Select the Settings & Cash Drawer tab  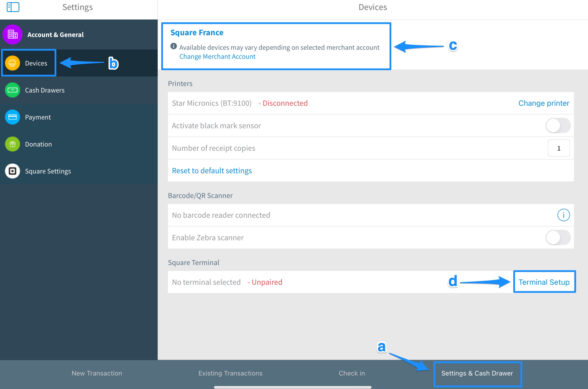(477, 373)
